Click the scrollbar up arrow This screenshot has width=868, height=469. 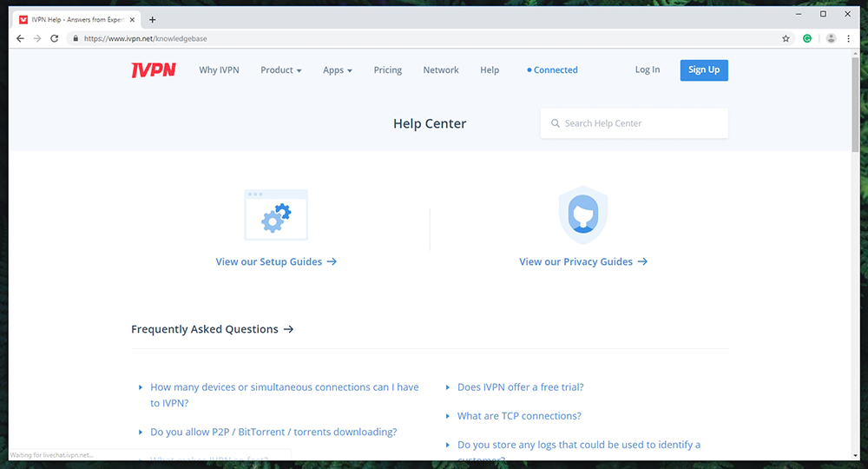pos(855,53)
